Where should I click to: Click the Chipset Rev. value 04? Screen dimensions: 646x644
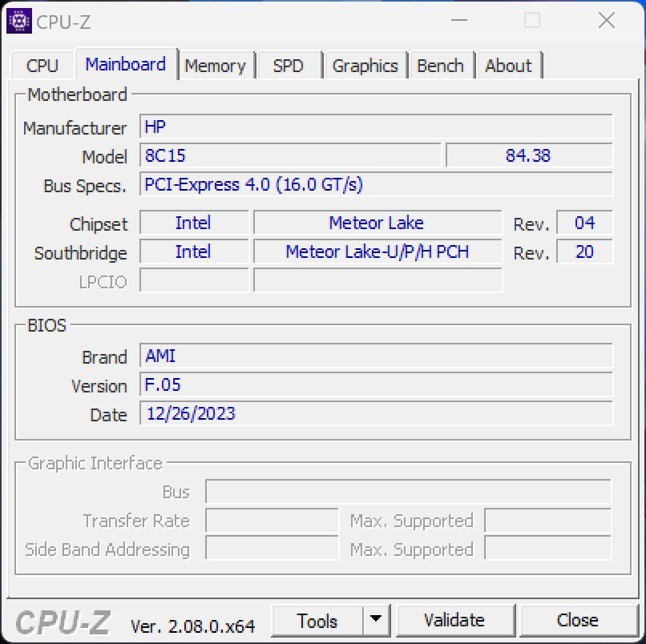click(x=584, y=223)
